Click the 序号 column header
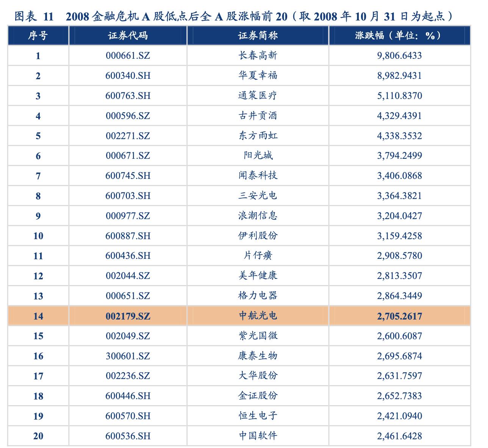 point(38,36)
